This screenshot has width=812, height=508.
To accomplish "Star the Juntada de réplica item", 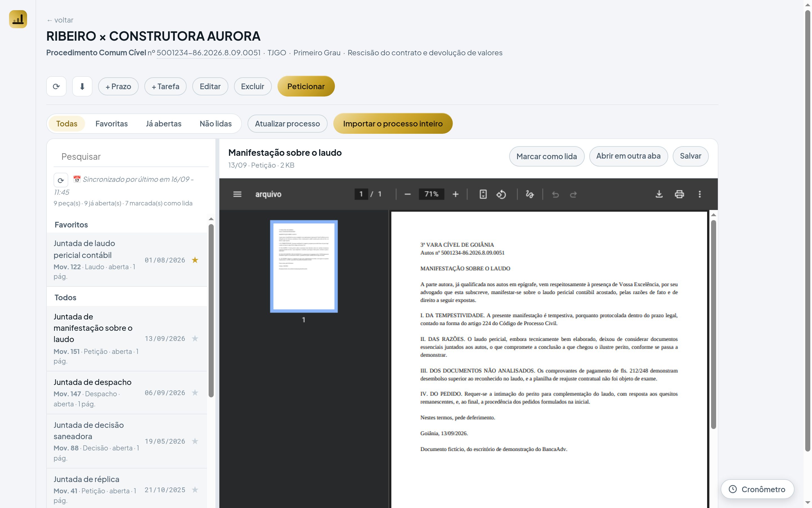I will pyautogui.click(x=195, y=490).
